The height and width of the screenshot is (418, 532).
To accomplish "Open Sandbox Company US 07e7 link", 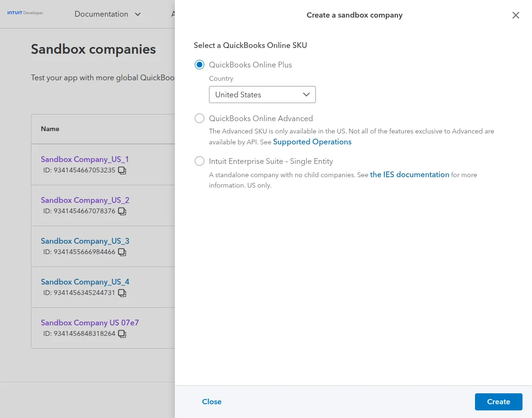I will click(90, 323).
